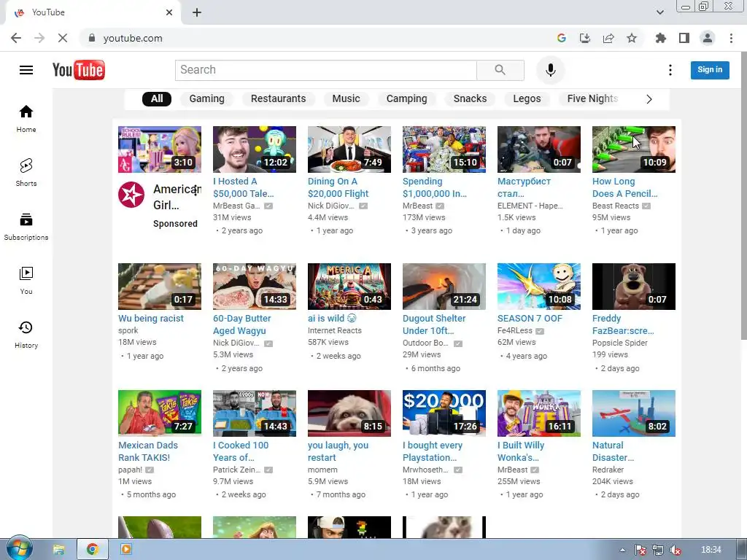
Task: Click the Internet Reacts channel name
Action: [x=334, y=330]
